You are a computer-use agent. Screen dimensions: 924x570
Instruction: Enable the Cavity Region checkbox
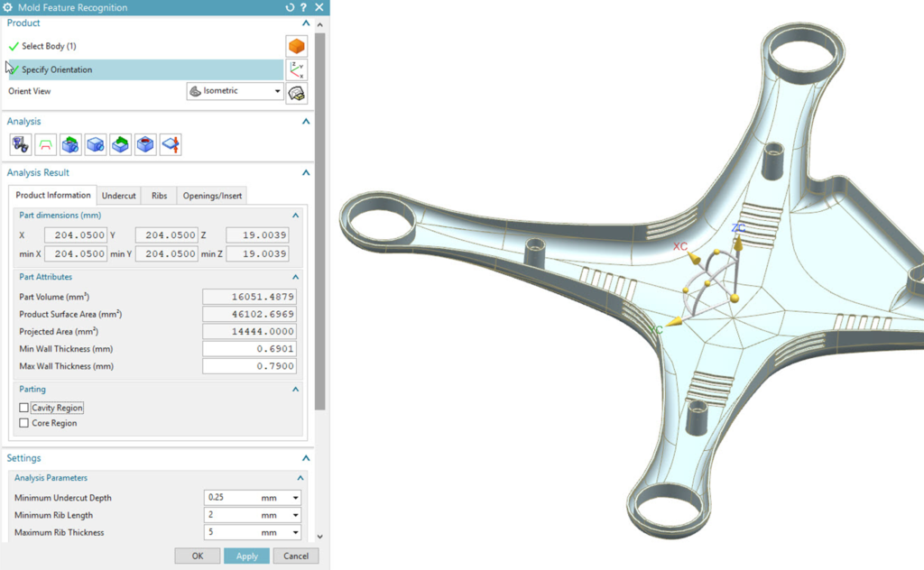pos(24,408)
